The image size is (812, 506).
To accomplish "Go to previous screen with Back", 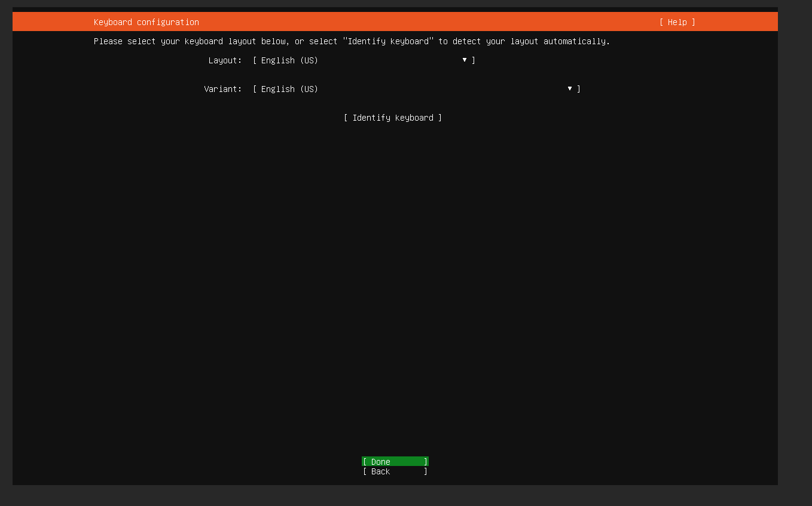I will pos(395,471).
